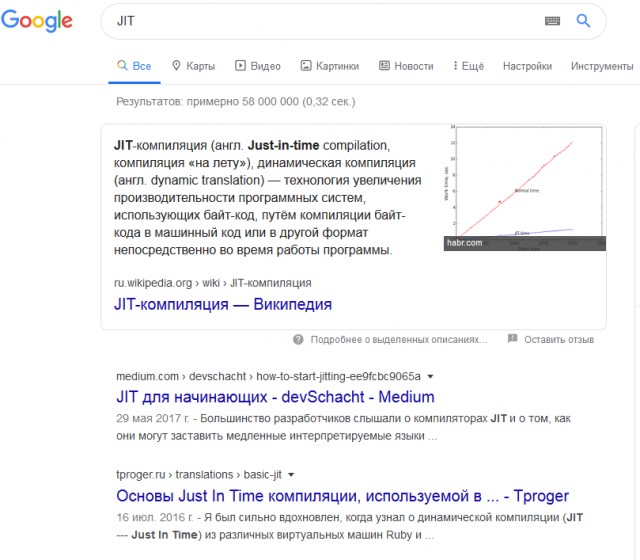
Task: Click the results count text
Action: click(x=236, y=102)
